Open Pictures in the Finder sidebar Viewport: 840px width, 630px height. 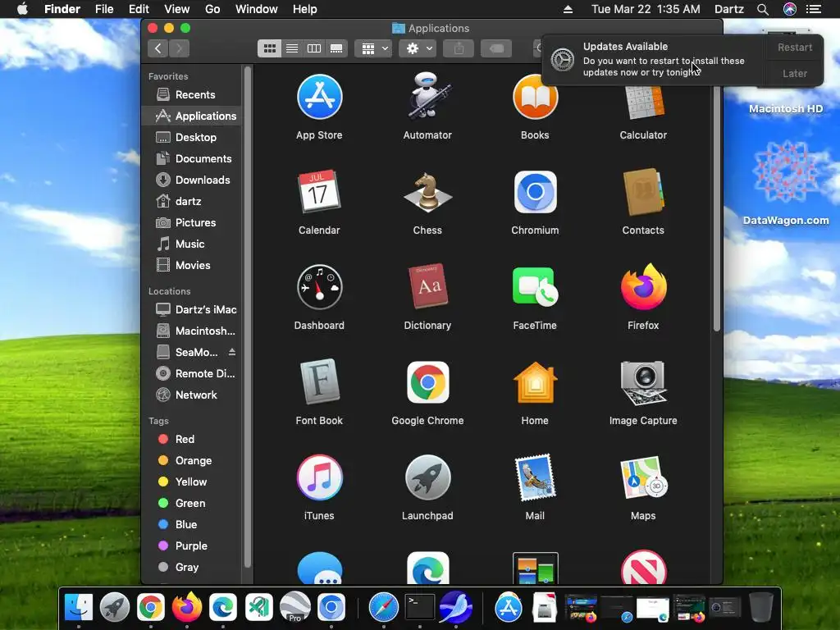click(192, 222)
